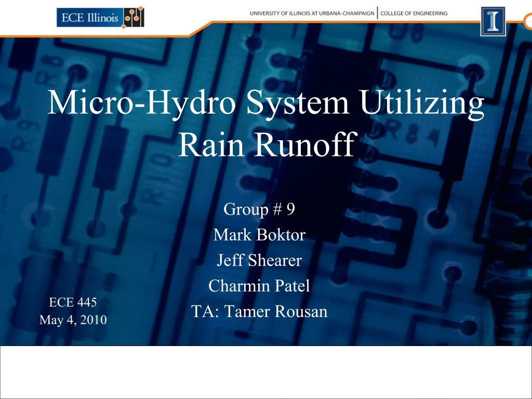Viewport: 532px width, 399px height.
Task: Select the Micro-Hydro System Utilizing Rain Runoff title
Action: pos(266,123)
